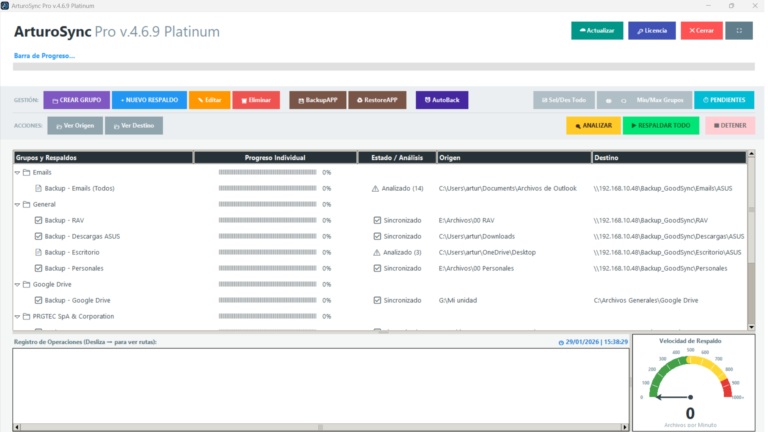Image resolution: width=768 pixels, height=432 pixels.
Task: Collapse the General group
Action: 17,204
